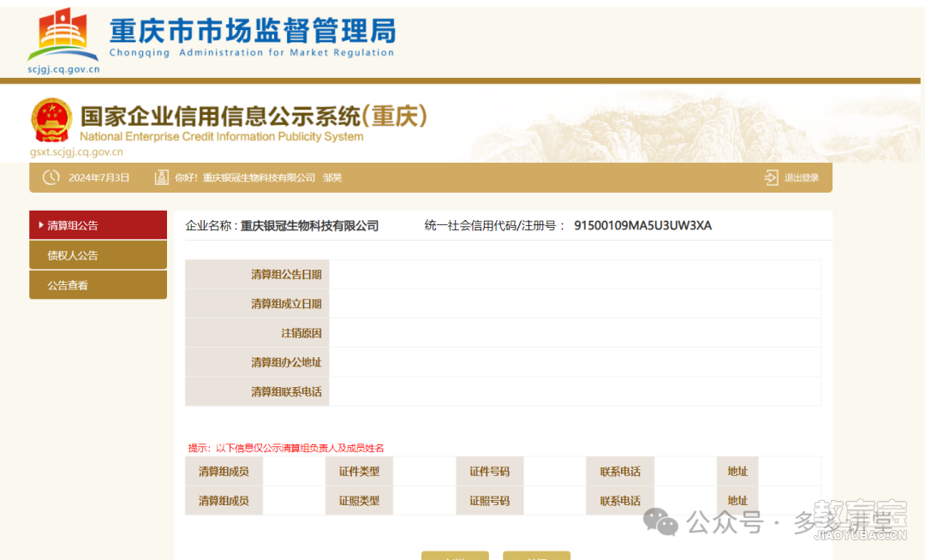Click the 重庆市市场监督管理局 header title
Screen dimensions: 925x560
pos(253,31)
